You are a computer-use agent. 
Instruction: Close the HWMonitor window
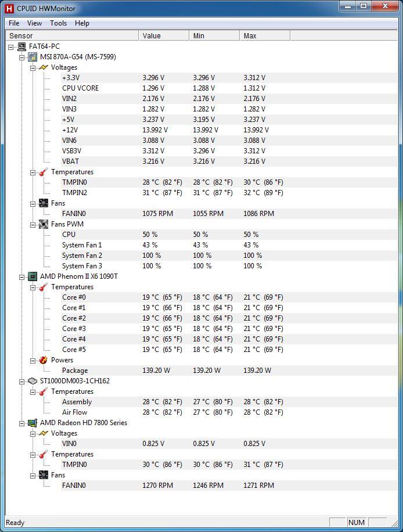pos(386,6)
